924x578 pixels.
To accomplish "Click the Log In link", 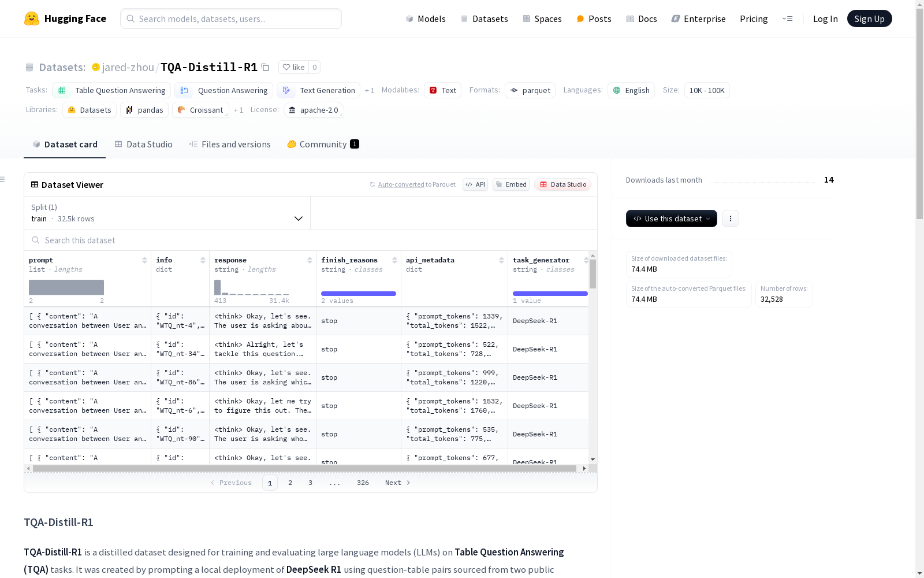I will click(x=825, y=18).
